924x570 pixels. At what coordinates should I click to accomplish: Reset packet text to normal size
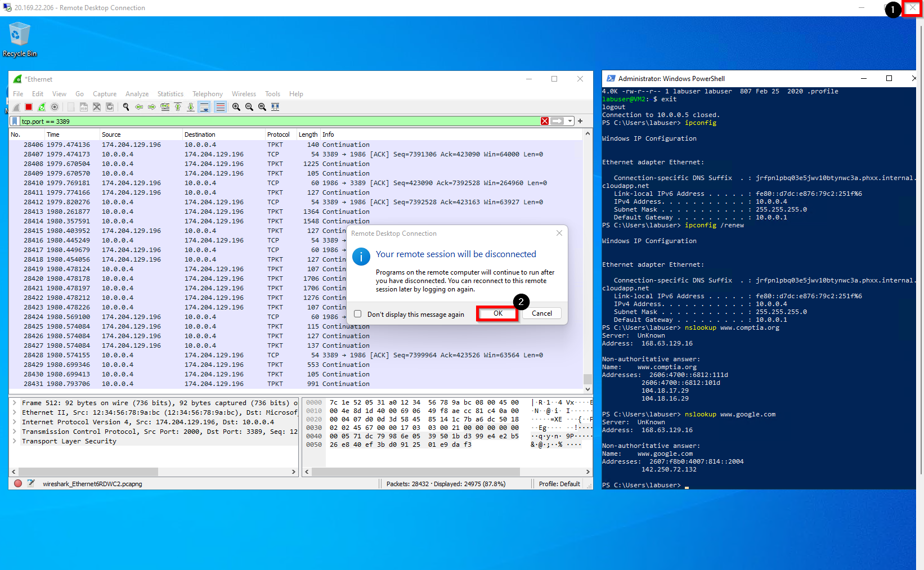262,107
